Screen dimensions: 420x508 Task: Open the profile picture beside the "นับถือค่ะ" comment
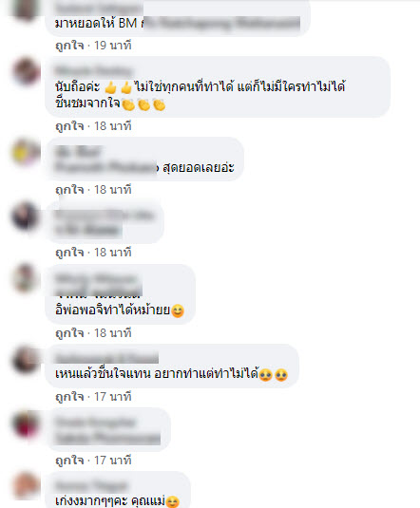pos(27,71)
